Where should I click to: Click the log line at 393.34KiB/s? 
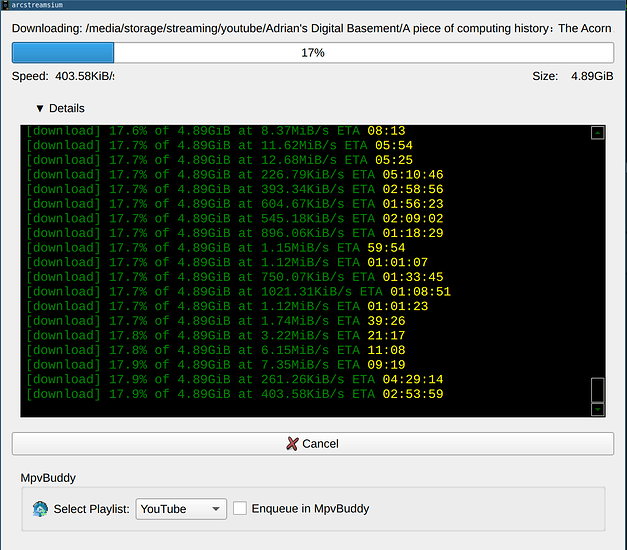pyautogui.click(x=235, y=189)
